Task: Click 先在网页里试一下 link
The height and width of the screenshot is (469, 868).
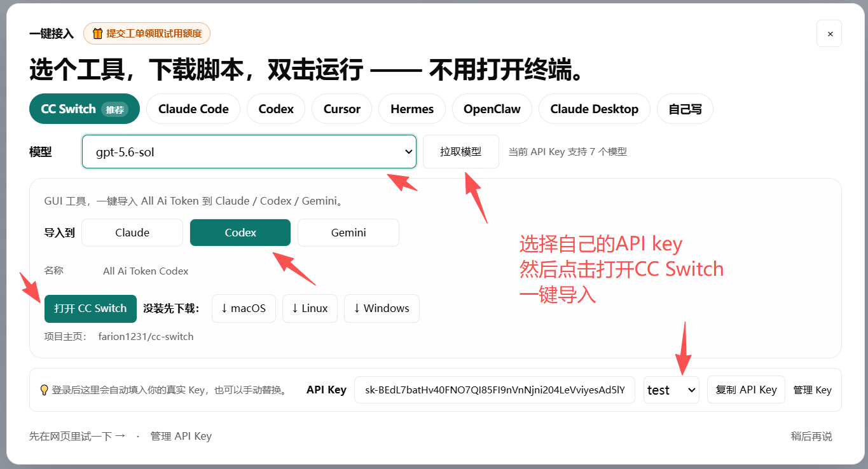Action: click(x=77, y=436)
